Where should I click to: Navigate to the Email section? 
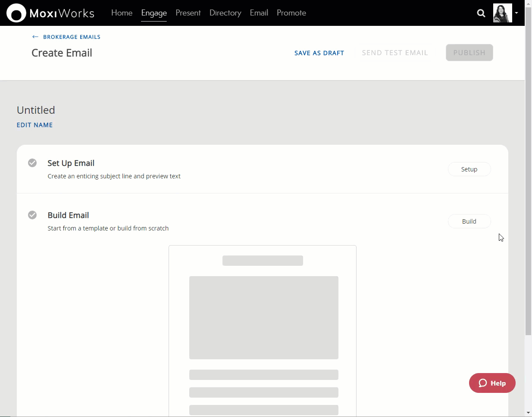point(259,13)
